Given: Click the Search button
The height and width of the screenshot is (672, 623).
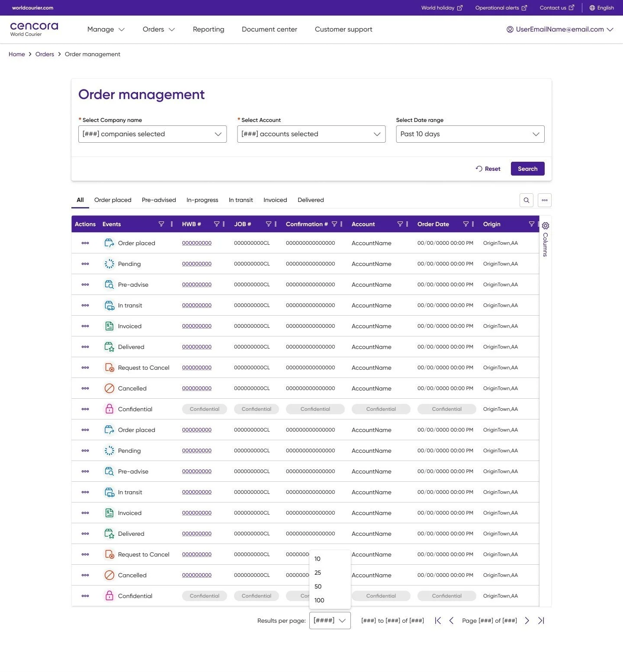Looking at the screenshot, I should (x=528, y=169).
